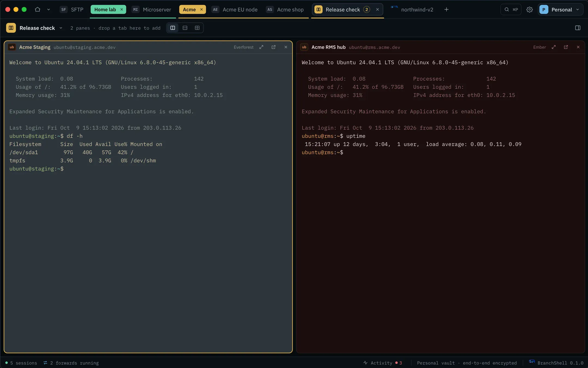Open the search command palette
Screen dimensions: 588x368
point(511,10)
